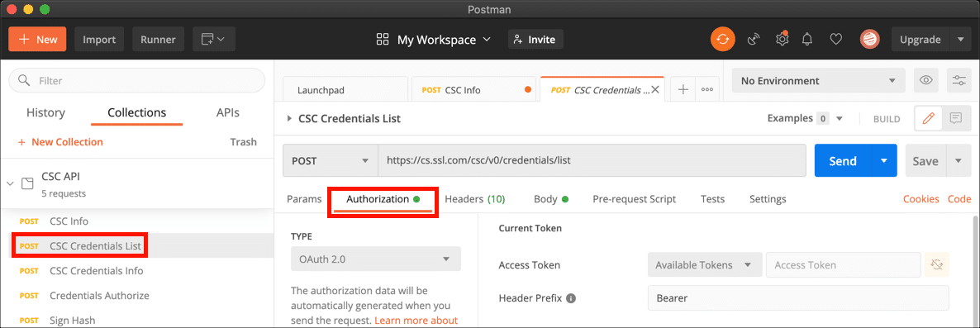Open manage environments sliders icon

point(959,81)
